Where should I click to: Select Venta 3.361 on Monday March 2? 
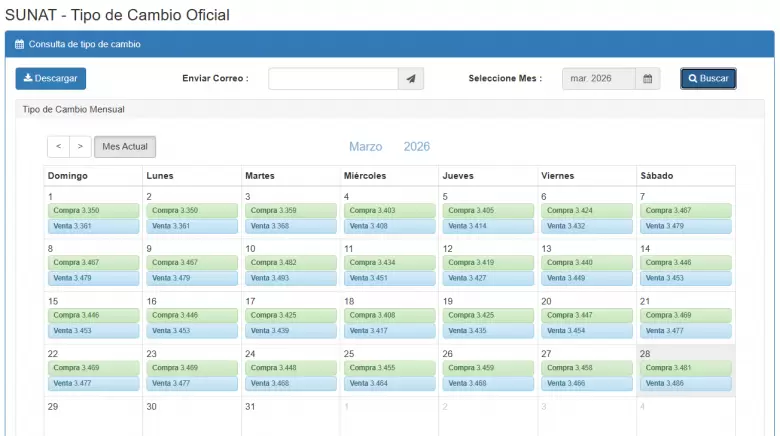coord(191,226)
